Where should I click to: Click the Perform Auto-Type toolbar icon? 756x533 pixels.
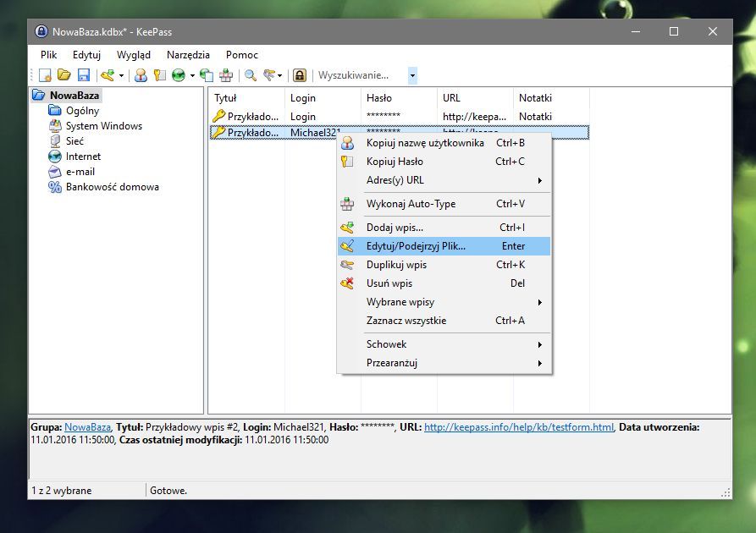click(x=226, y=76)
